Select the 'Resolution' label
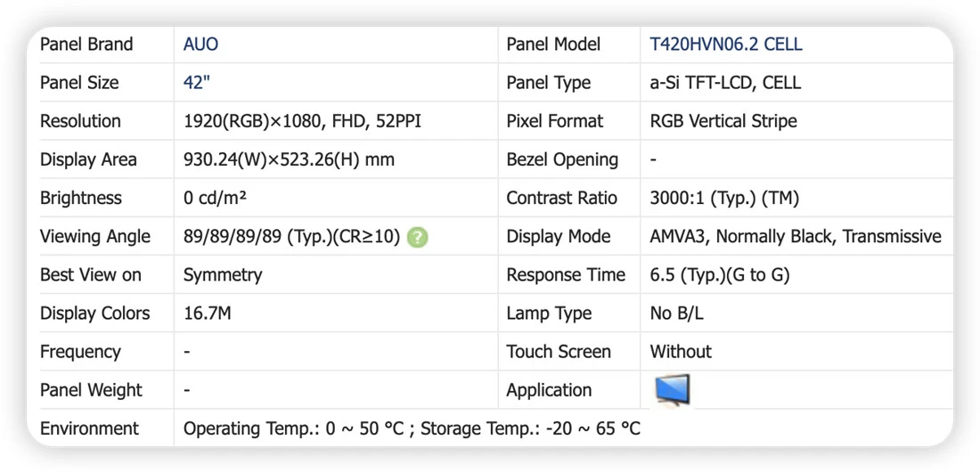The width and height of the screenshot is (980, 473). (80, 121)
